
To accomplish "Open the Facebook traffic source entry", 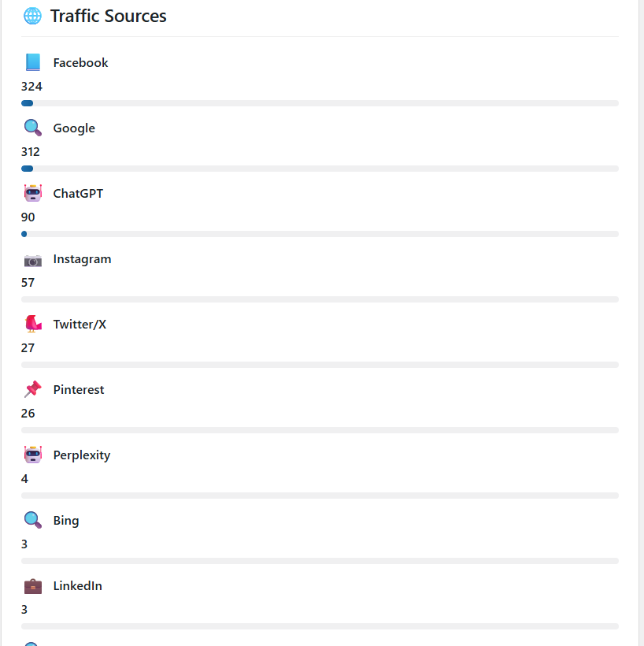I will coord(80,62).
